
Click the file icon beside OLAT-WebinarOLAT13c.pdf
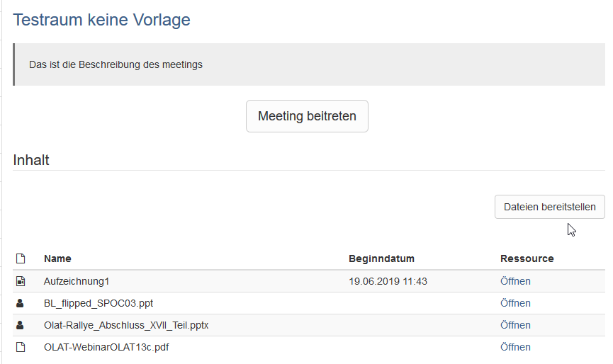[x=21, y=348]
